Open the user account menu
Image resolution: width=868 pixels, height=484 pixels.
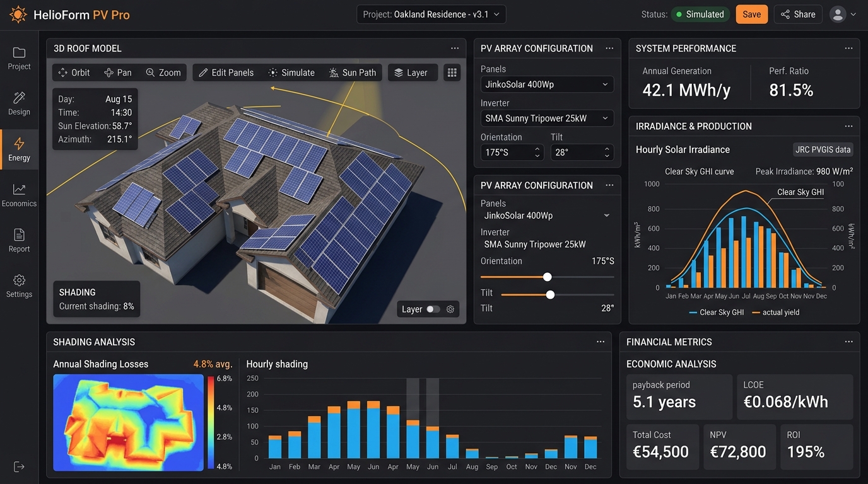(x=843, y=14)
